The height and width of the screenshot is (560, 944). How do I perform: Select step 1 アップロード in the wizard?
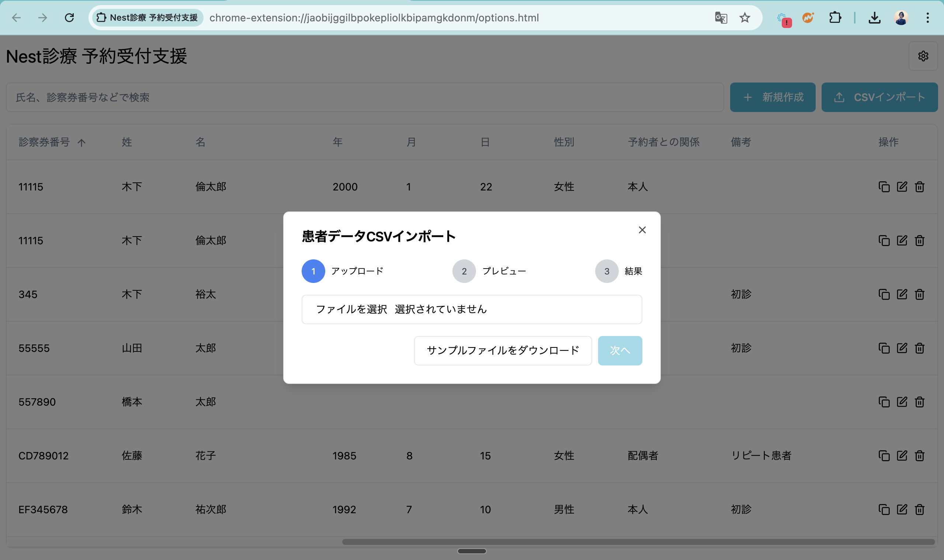click(x=313, y=271)
